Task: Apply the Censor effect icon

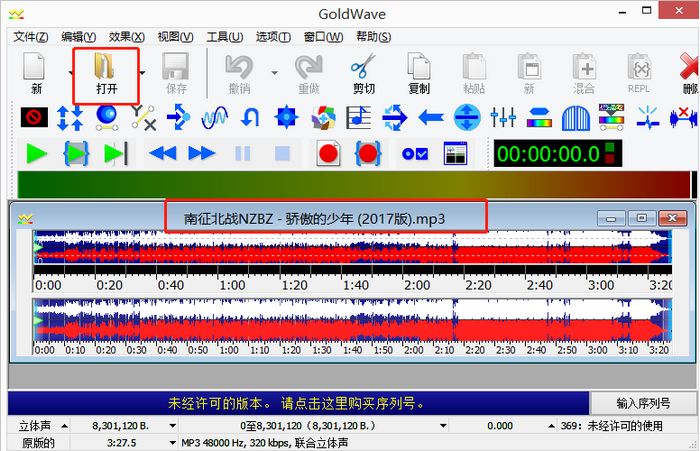Action: point(33,117)
